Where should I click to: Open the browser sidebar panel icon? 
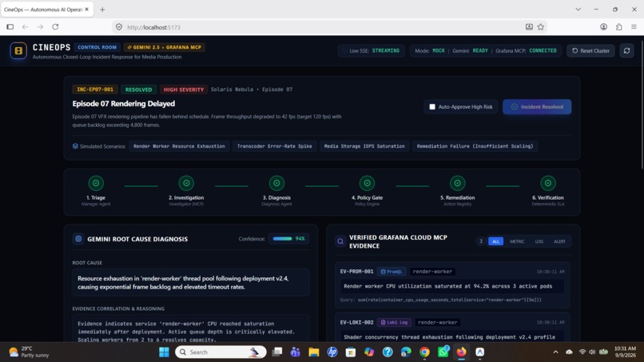(x=10, y=26)
